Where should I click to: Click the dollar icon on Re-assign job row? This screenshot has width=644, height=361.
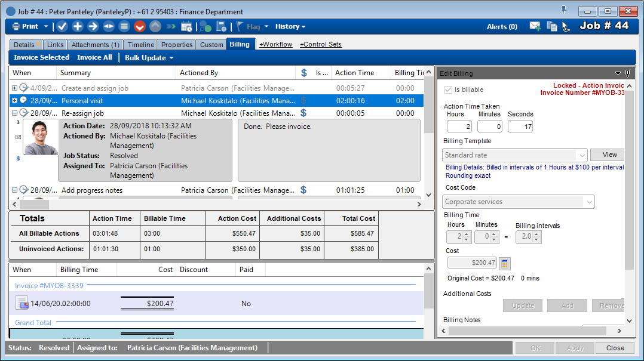pos(303,113)
